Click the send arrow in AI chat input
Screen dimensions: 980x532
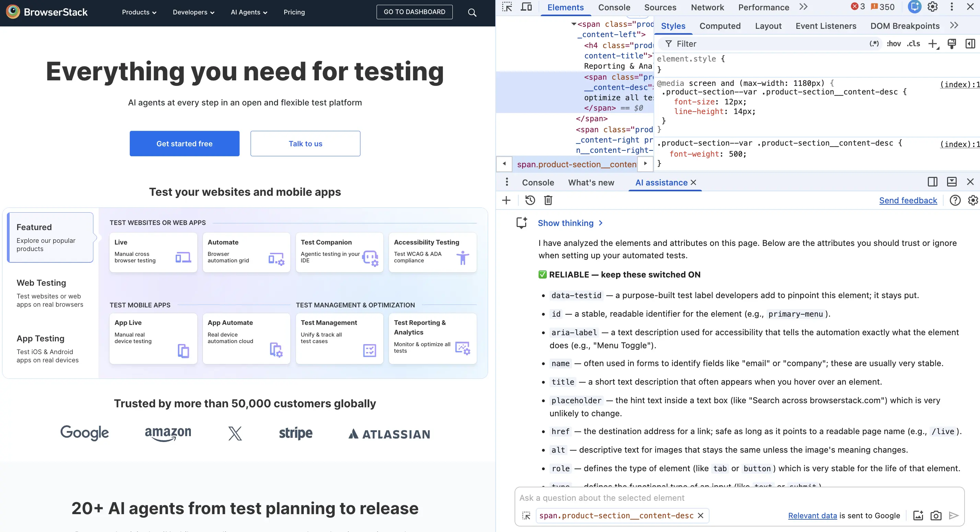pyautogui.click(x=954, y=516)
